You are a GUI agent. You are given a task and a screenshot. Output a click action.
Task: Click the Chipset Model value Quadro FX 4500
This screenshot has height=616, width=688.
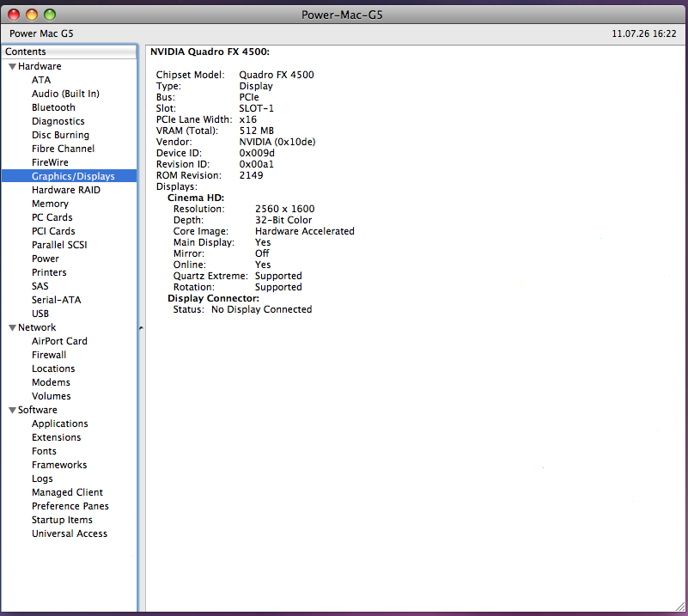tap(277, 75)
